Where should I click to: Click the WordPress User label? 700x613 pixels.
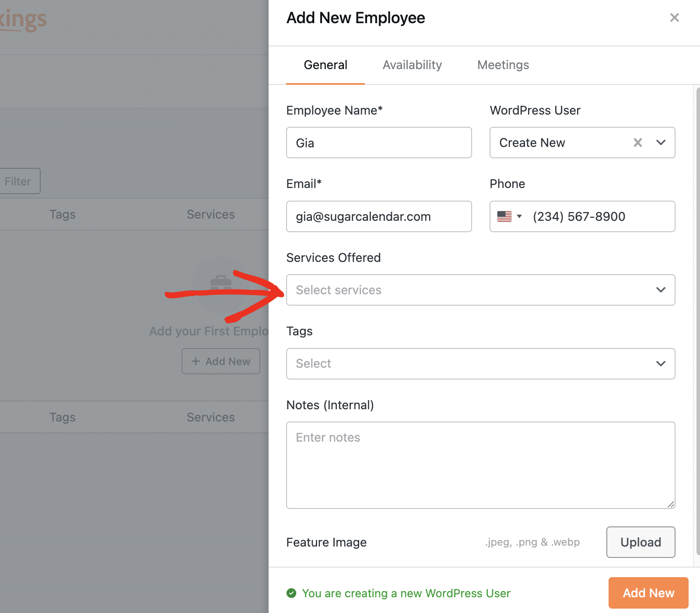[535, 110]
